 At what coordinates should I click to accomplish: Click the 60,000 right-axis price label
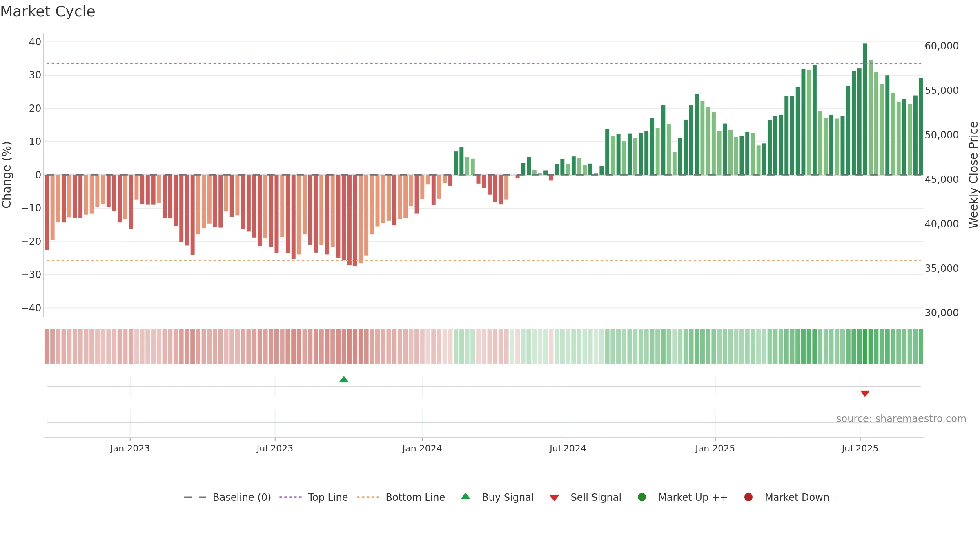coord(942,46)
